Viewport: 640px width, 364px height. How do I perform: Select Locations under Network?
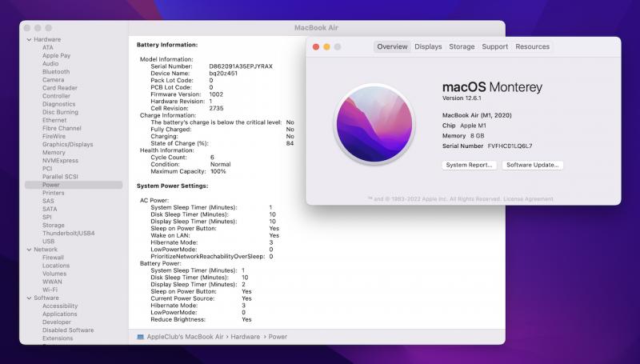tap(56, 266)
